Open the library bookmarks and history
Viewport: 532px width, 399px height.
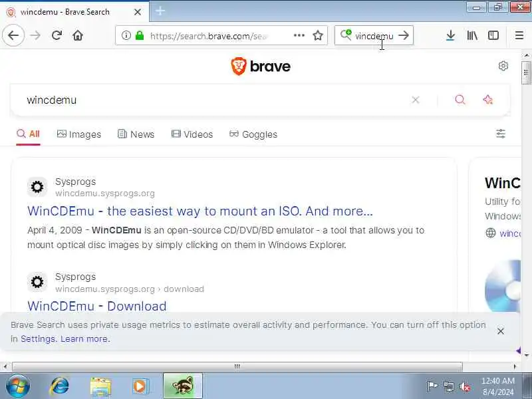(x=472, y=35)
